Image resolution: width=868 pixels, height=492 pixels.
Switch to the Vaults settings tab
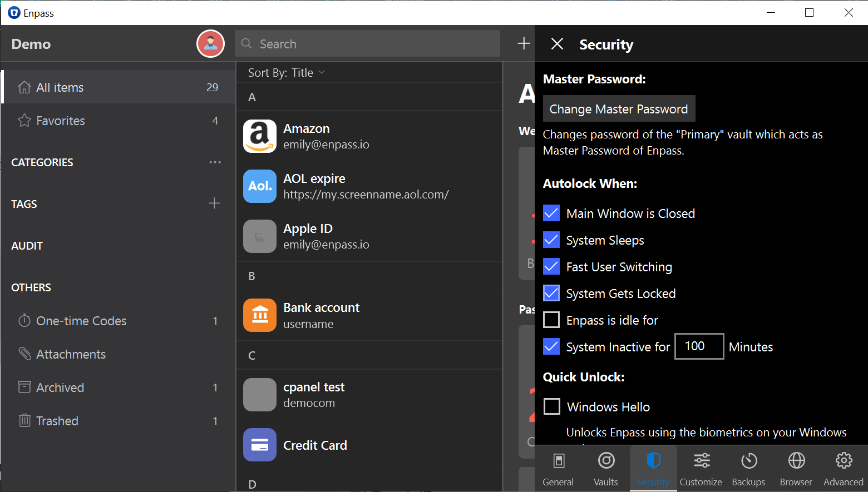tap(606, 469)
